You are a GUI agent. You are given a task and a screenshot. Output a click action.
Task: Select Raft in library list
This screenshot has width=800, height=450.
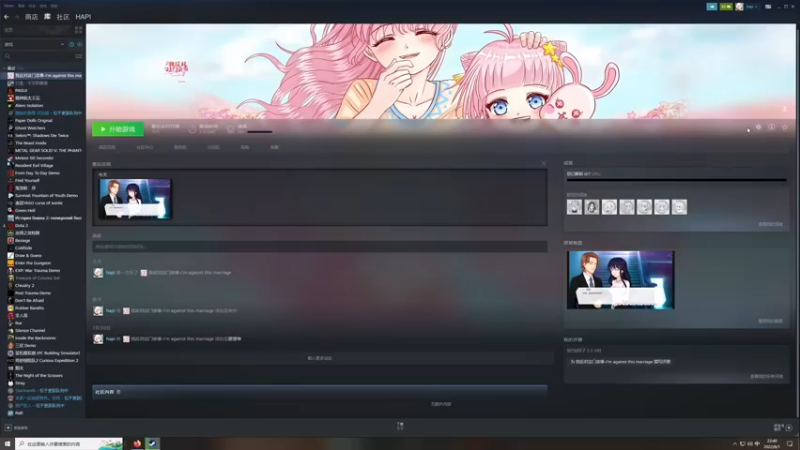(x=19, y=413)
